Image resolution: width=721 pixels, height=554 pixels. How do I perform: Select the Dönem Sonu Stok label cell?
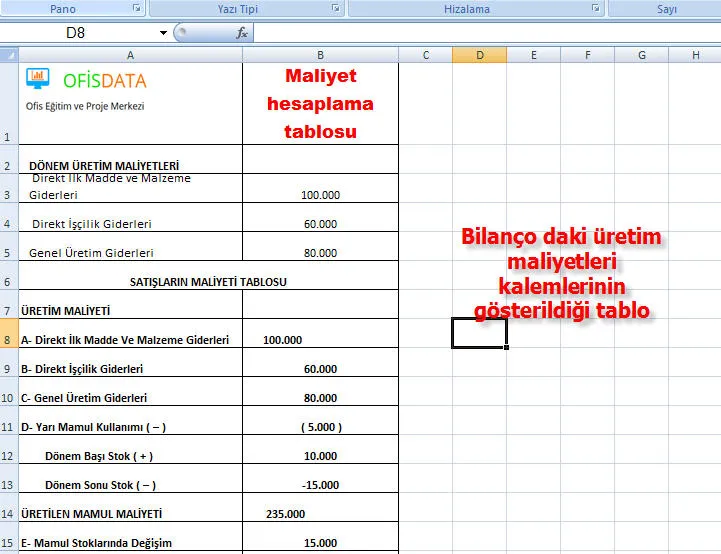[x=130, y=485]
